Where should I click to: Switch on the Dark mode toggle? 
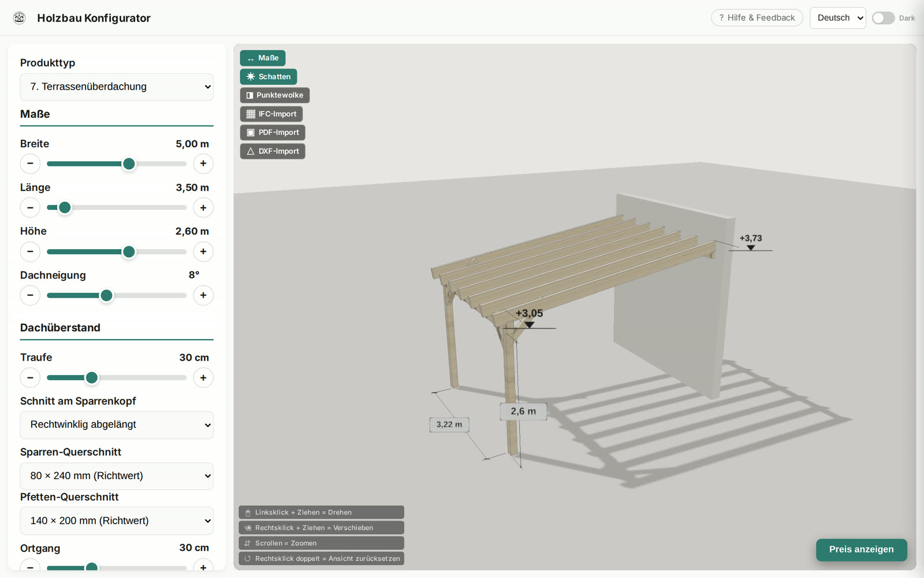coord(883,18)
